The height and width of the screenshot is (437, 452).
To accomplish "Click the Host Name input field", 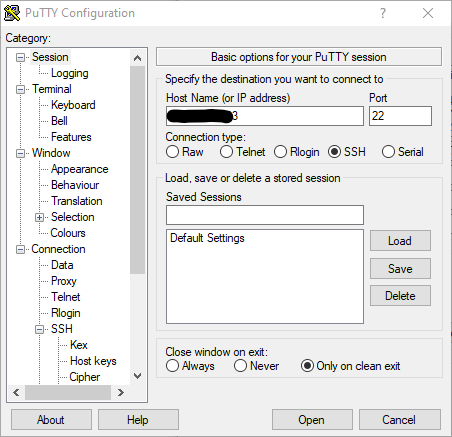I will [265, 116].
